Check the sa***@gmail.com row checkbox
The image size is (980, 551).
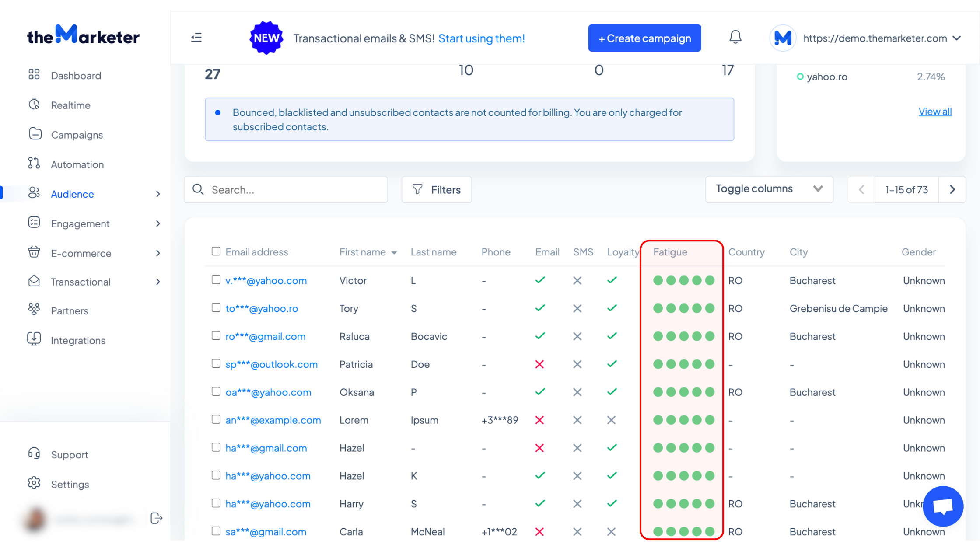(216, 531)
